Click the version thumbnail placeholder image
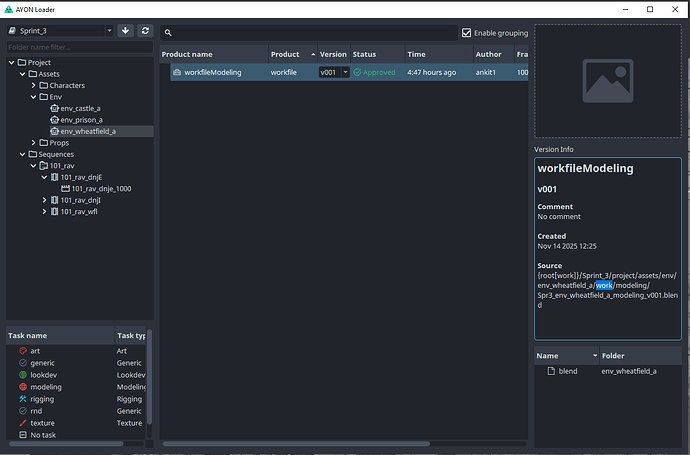This screenshot has width=690, height=455. (x=608, y=82)
